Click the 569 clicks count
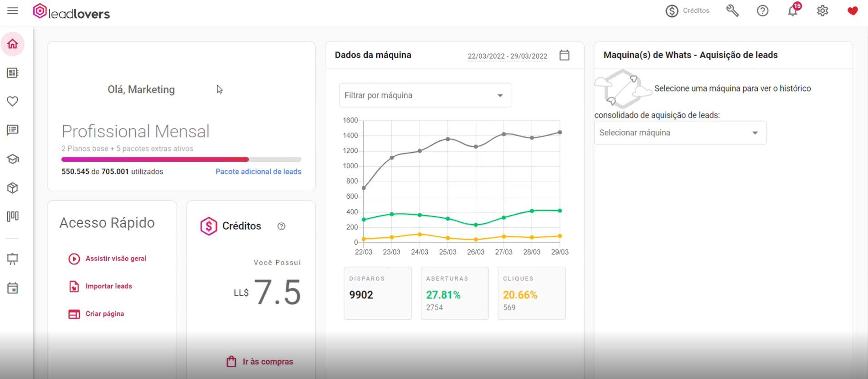The height and width of the screenshot is (379, 868). (x=509, y=307)
